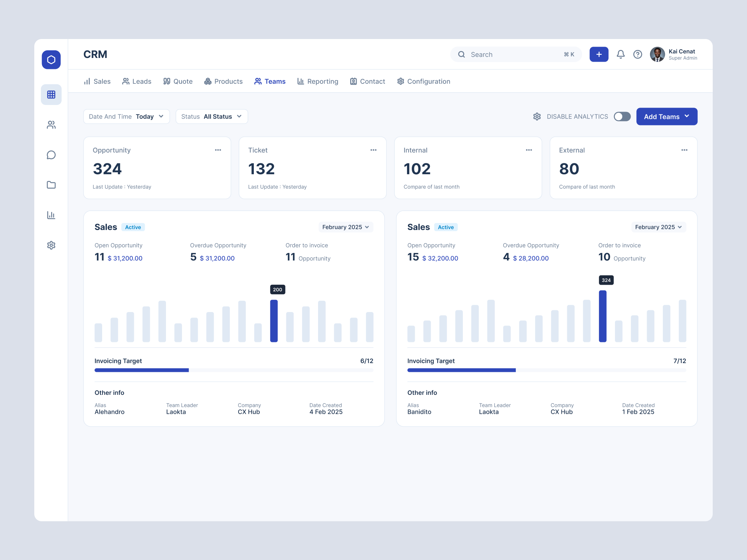
Task: Open the Status All Status dropdown
Action: tap(212, 117)
